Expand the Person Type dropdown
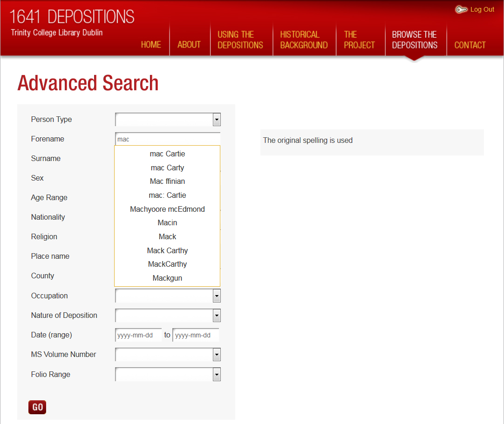The width and height of the screenshot is (504, 424). tap(168, 120)
